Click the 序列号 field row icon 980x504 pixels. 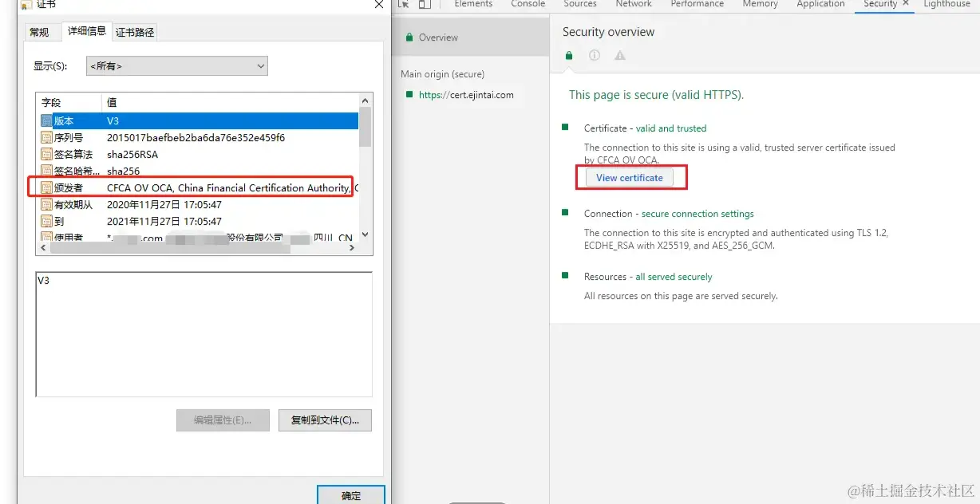click(x=46, y=138)
